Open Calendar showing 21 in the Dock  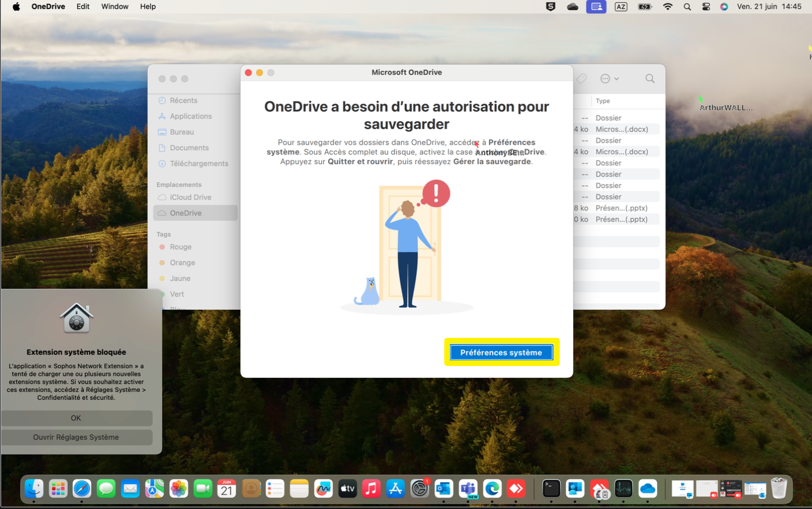(x=226, y=489)
